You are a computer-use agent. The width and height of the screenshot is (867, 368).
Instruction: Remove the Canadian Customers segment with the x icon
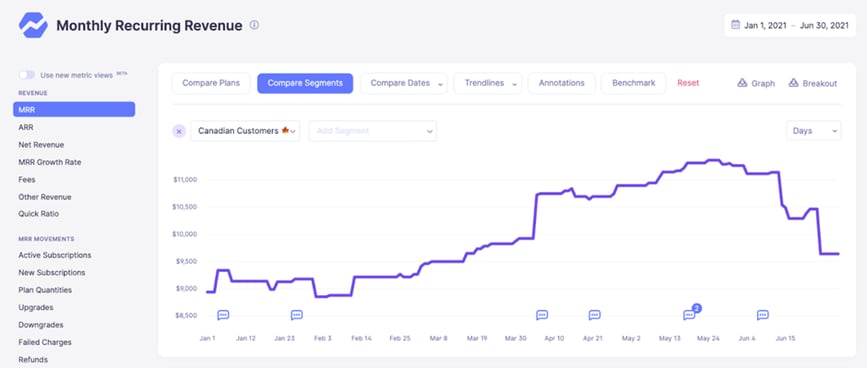[x=179, y=132]
